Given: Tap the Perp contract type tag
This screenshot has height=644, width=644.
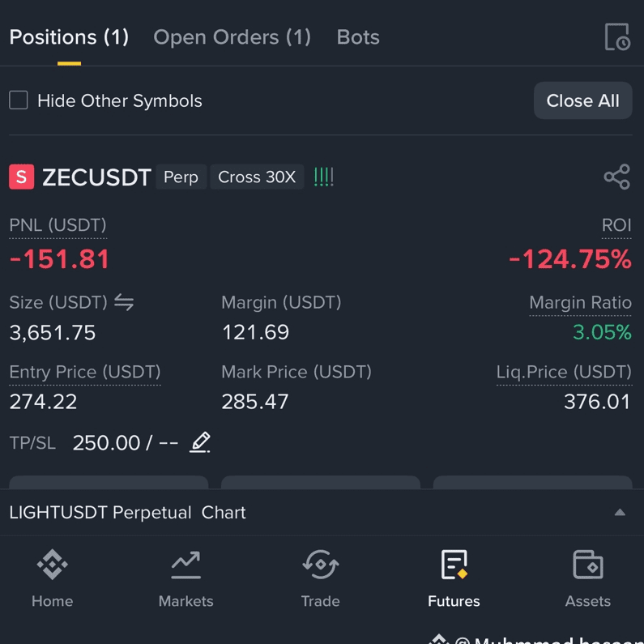Looking at the screenshot, I should pos(181,177).
